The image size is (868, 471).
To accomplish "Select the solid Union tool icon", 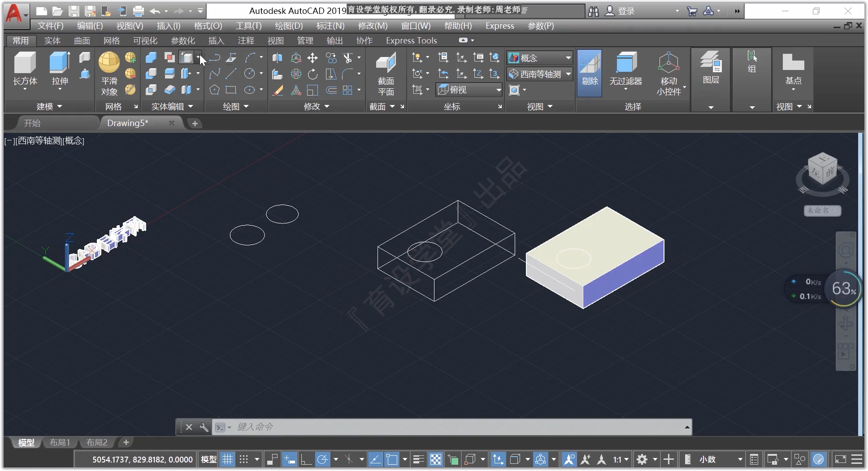I will (x=151, y=57).
